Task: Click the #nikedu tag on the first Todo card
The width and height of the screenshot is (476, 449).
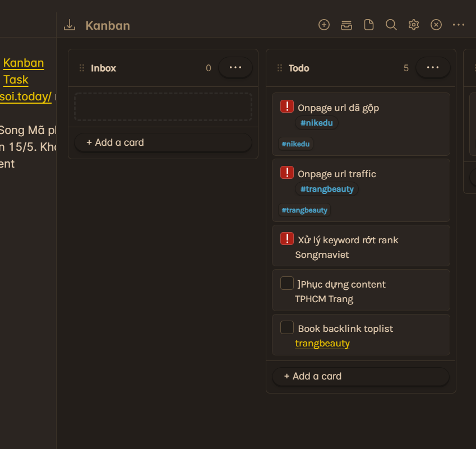Action: point(316,122)
